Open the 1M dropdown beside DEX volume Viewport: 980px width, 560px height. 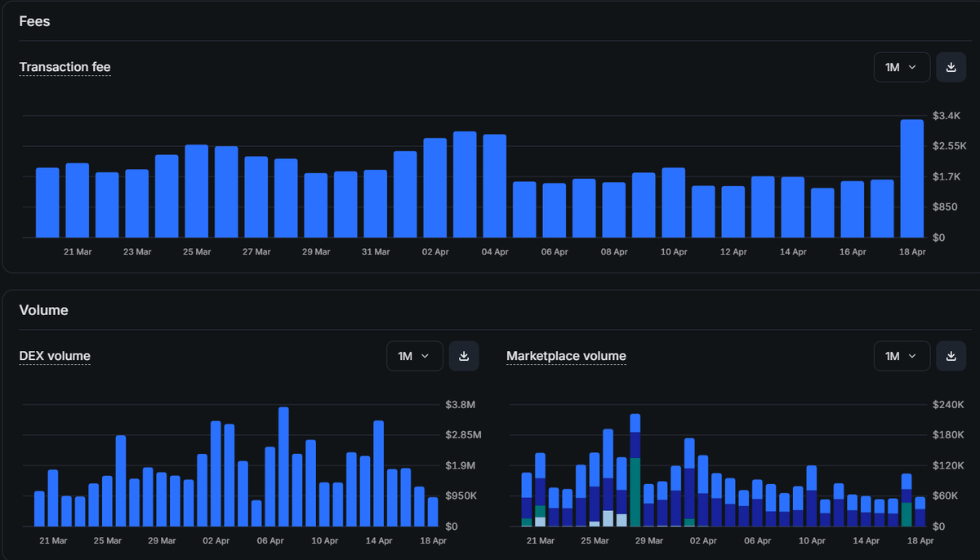[x=414, y=356]
